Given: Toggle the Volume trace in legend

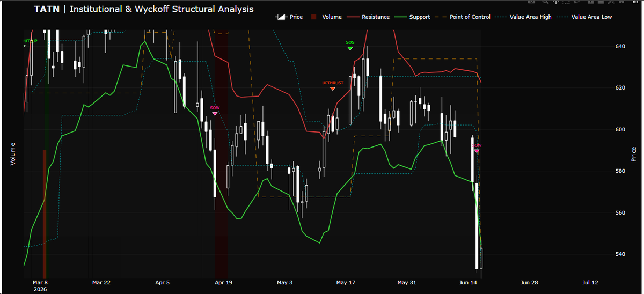Looking at the screenshot, I should click(x=325, y=17).
